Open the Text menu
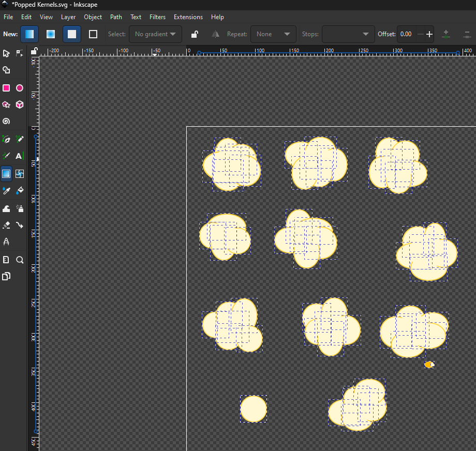The image size is (476, 451). [x=136, y=17]
